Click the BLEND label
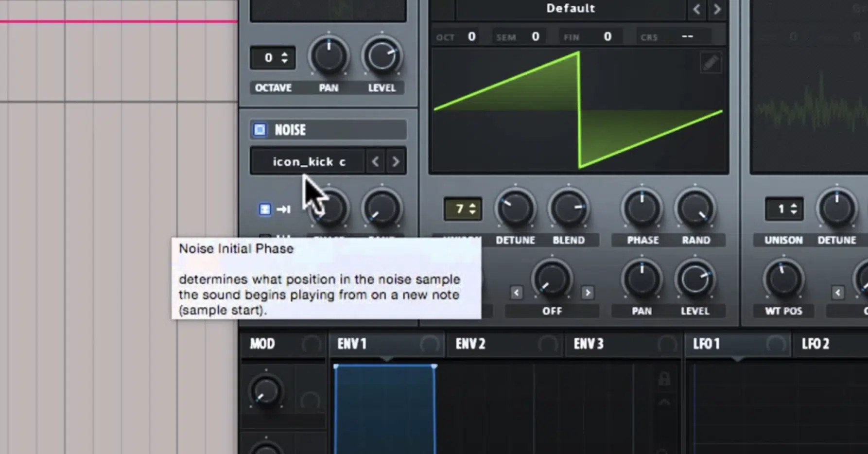This screenshot has height=454, width=868. (569, 240)
